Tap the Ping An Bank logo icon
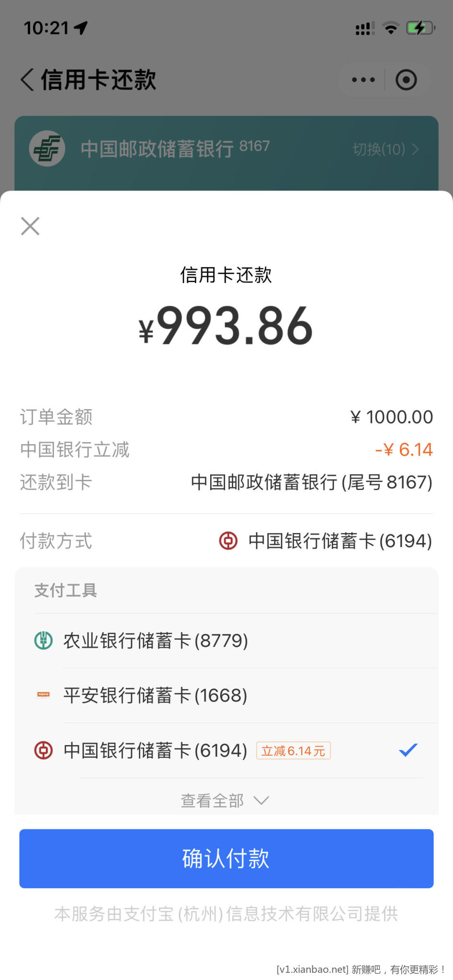 coord(44,695)
